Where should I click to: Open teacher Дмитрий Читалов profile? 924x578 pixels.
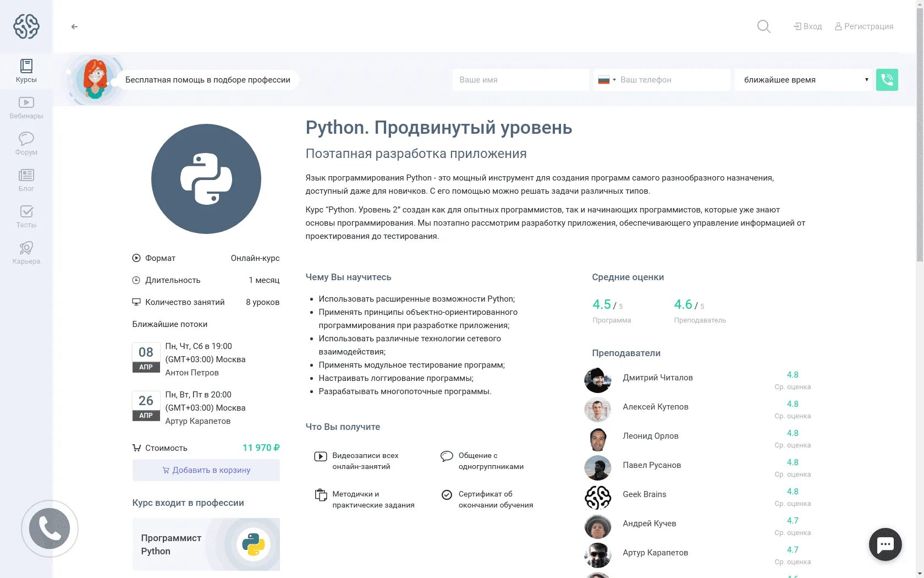click(658, 378)
